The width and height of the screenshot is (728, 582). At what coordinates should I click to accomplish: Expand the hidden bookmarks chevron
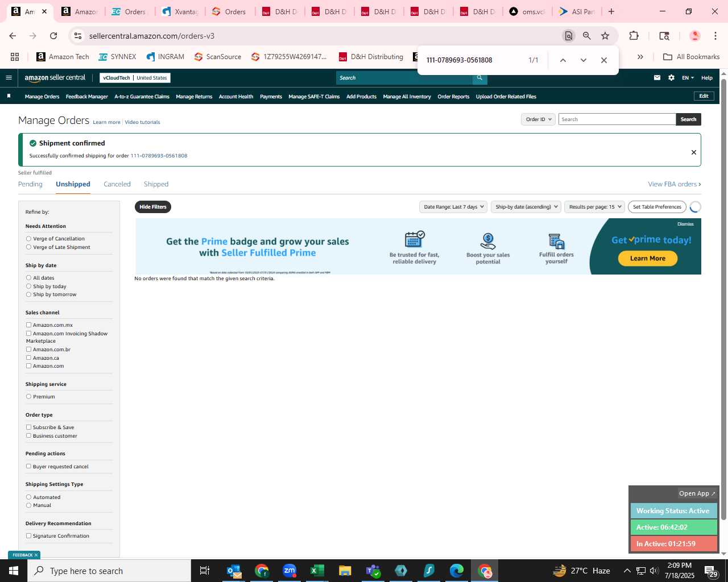(640, 57)
